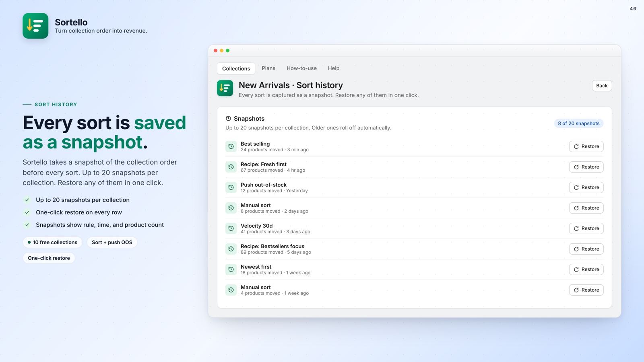Click the Newest first snapshot name
Image resolution: width=644 pixels, height=362 pixels.
click(x=256, y=267)
